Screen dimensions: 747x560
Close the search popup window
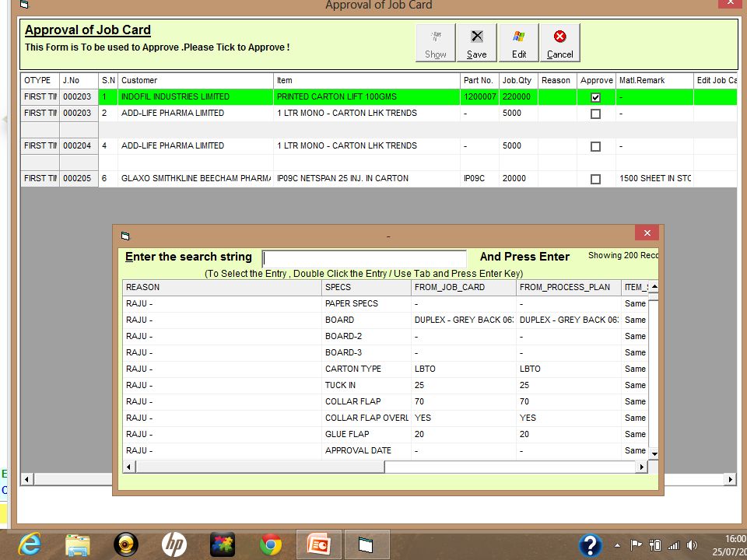(x=647, y=233)
